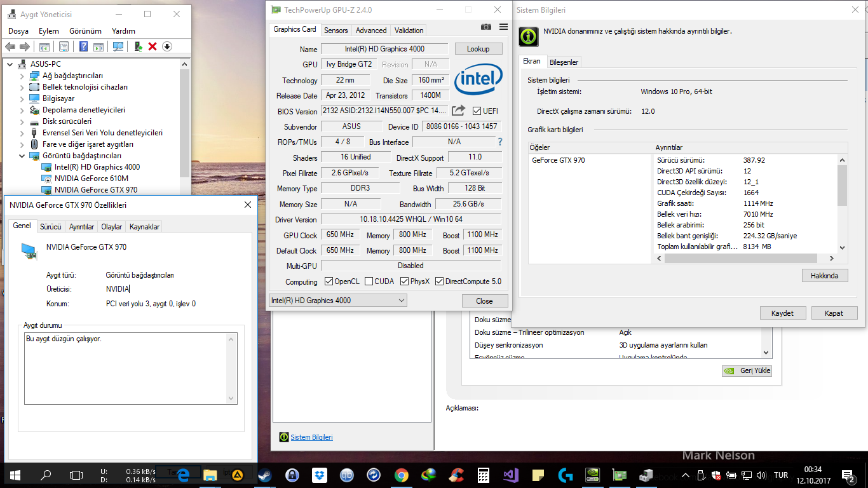Open Calculator from the taskbar
This screenshot has height=488, width=868.
(483, 475)
